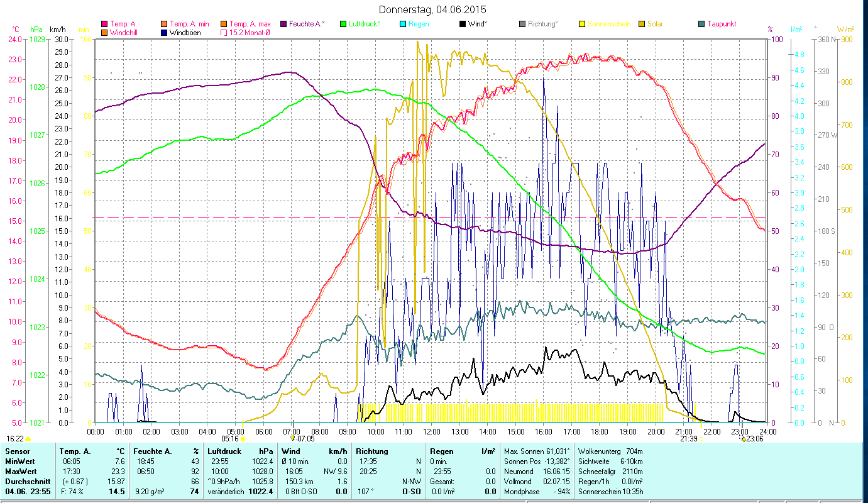Click the Sensor row header
This screenshot has height=503, width=868.
coord(16,451)
